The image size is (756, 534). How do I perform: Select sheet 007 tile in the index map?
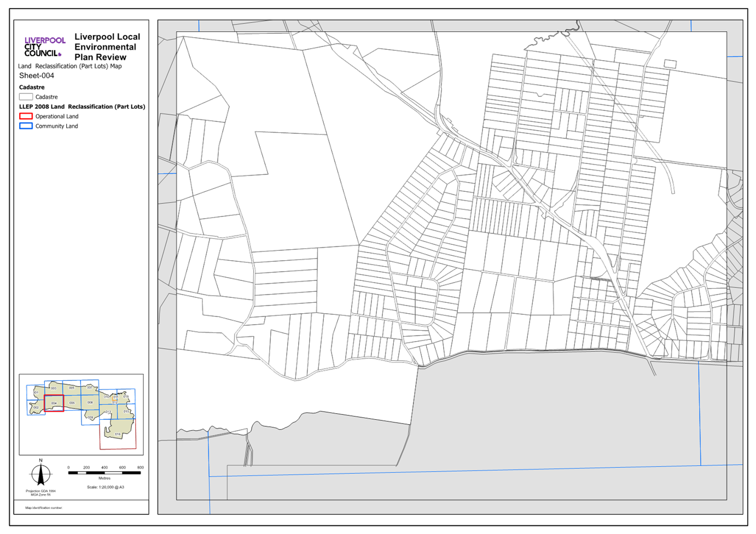pyautogui.click(x=90, y=388)
